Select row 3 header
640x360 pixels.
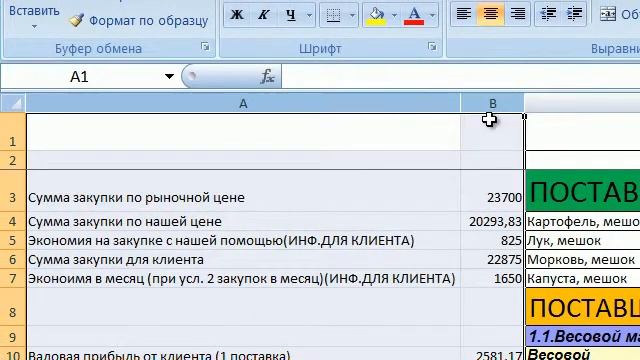(13, 191)
